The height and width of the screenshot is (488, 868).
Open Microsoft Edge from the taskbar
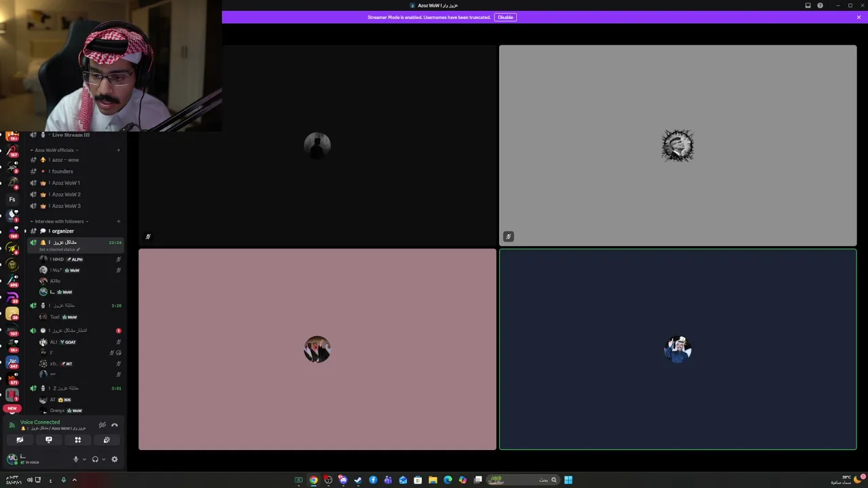(448, 480)
